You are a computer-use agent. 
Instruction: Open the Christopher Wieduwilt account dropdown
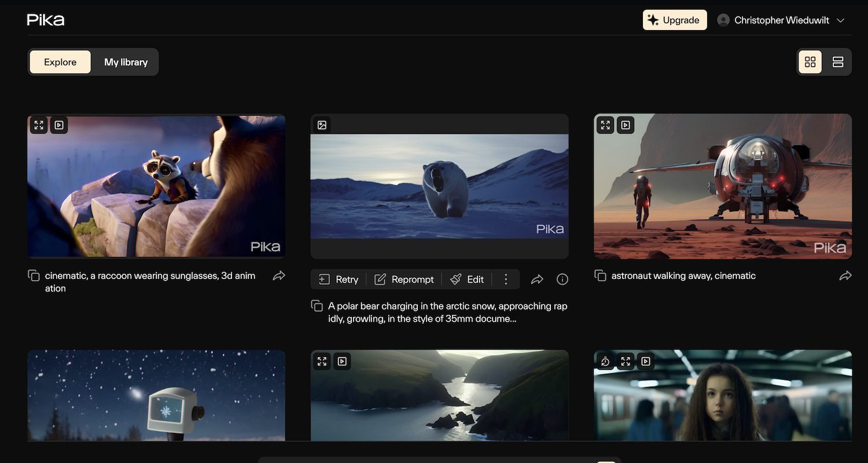781,20
